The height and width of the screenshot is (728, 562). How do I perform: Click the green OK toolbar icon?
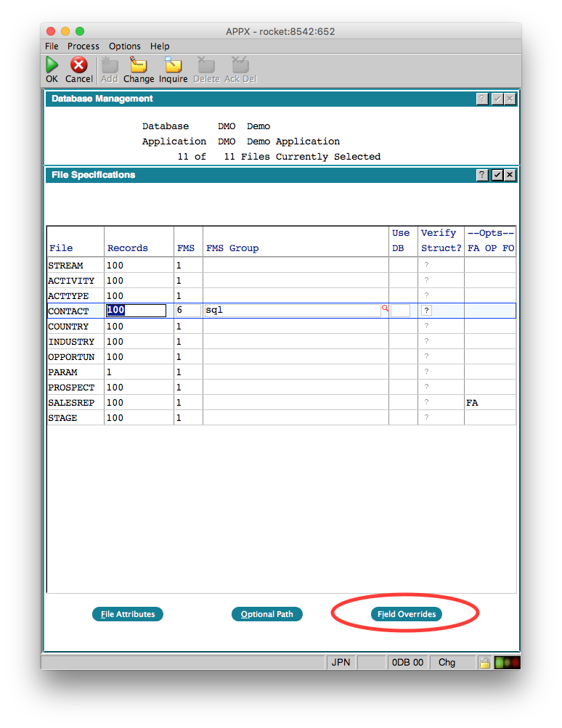pos(52,66)
